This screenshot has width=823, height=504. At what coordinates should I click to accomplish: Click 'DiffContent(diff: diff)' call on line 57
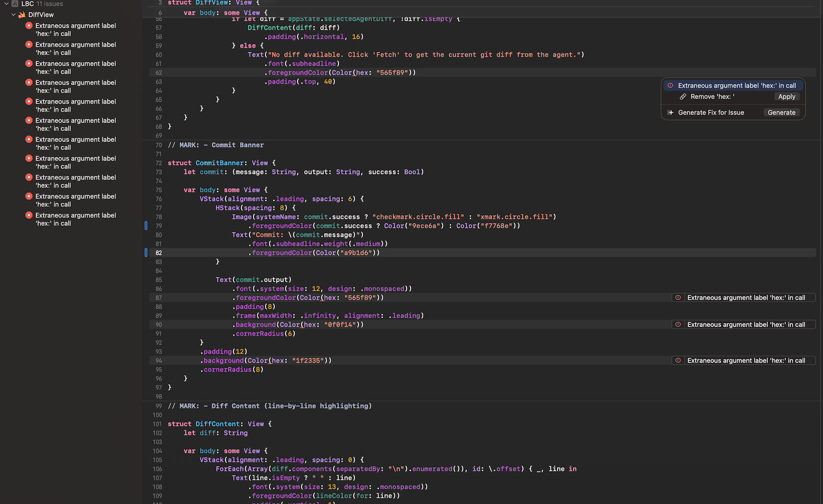[x=293, y=28]
